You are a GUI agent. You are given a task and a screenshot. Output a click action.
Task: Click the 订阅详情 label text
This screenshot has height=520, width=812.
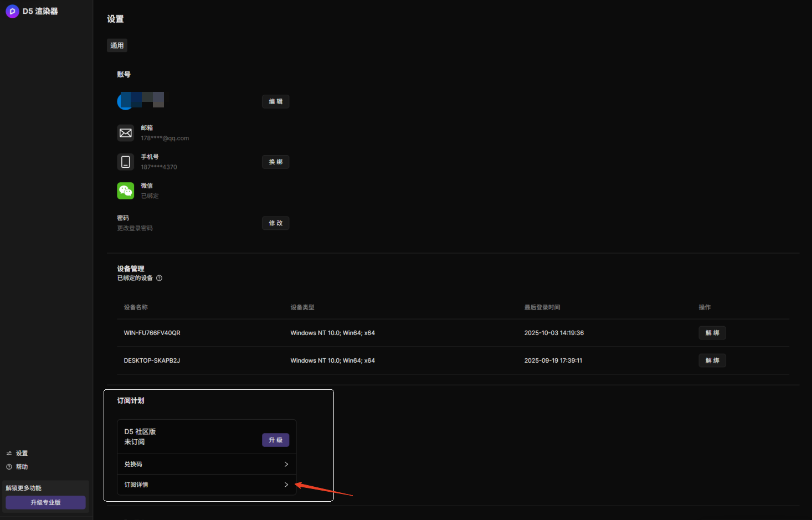click(x=136, y=485)
